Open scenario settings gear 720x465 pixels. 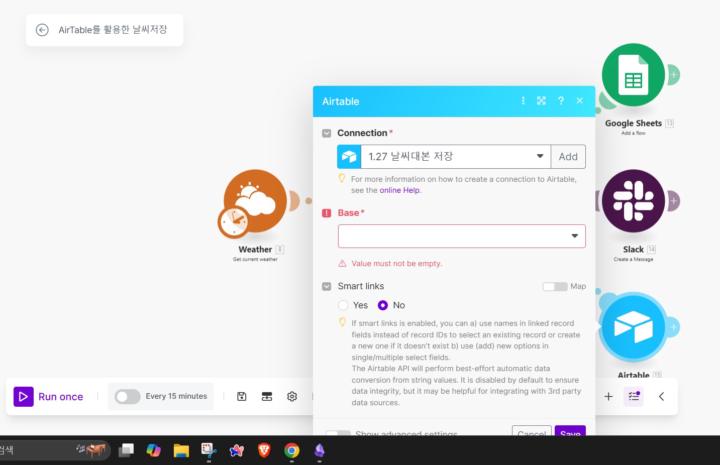click(x=292, y=397)
